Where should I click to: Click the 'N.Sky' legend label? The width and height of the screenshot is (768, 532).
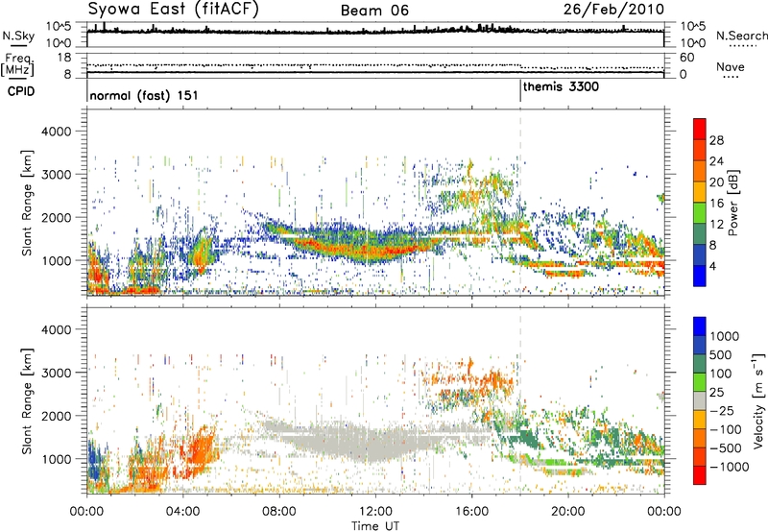click(18, 36)
